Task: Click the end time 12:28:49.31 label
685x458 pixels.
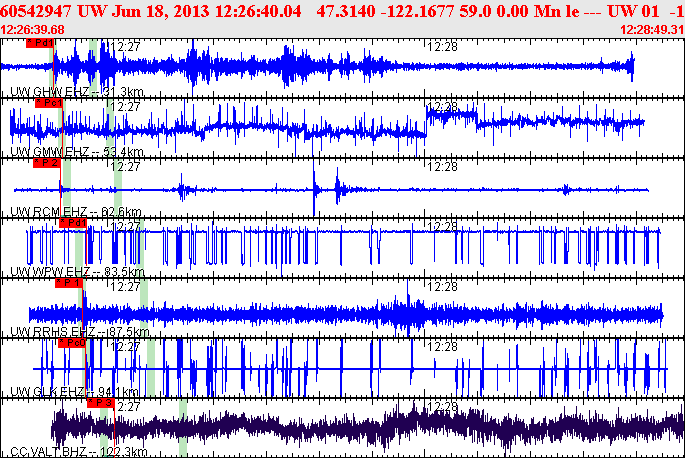Action: tap(651, 30)
